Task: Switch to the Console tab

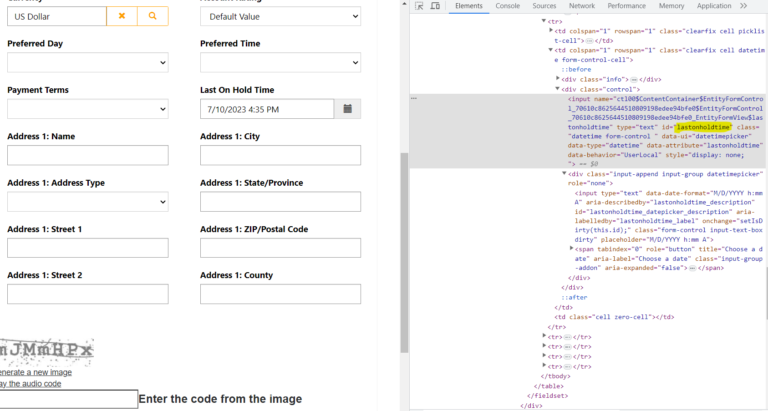Action: click(507, 6)
